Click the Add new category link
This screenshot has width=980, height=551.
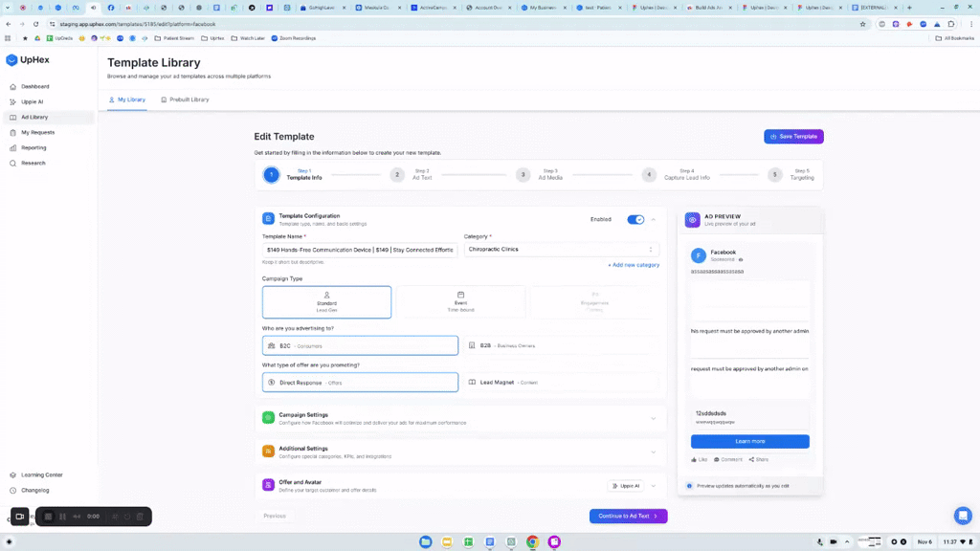634,265
